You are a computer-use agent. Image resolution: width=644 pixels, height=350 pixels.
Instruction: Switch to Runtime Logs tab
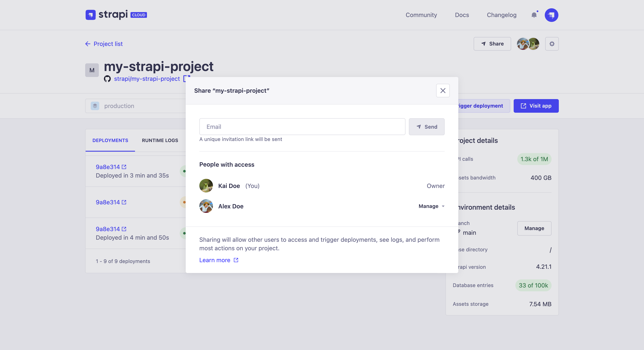(x=160, y=140)
